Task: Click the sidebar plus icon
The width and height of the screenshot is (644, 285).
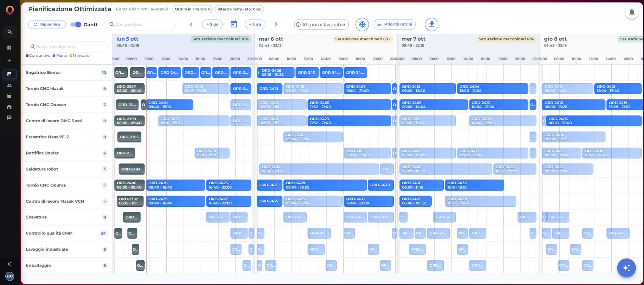Action: click(x=9, y=61)
